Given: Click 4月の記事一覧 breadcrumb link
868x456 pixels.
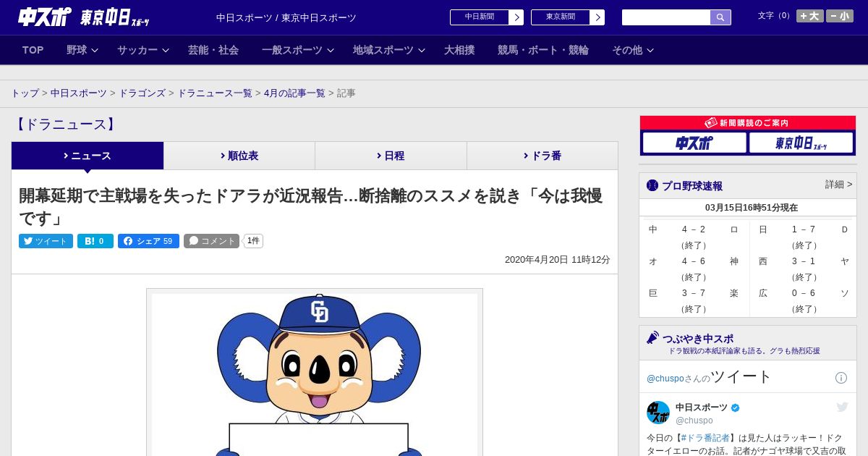Looking at the screenshot, I should point(294,93).
